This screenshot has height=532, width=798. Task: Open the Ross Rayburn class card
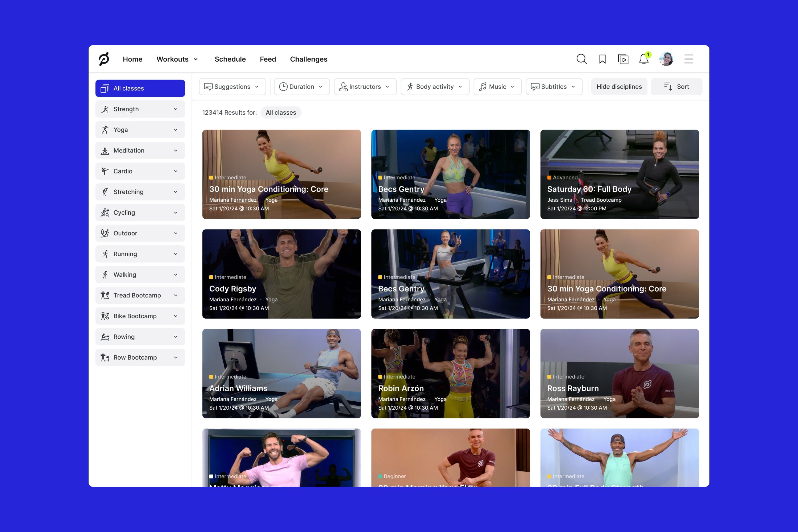click(620, 373)
